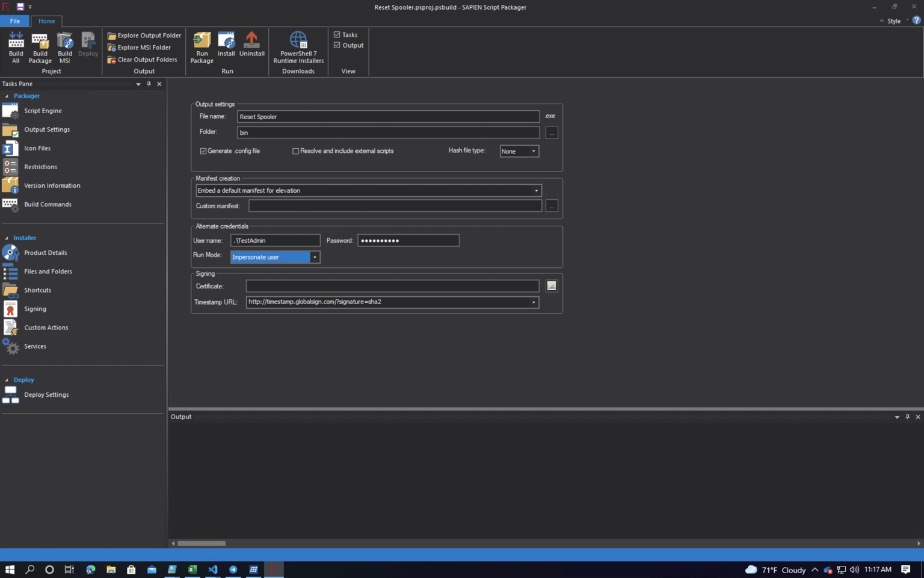Toggle the Output view checkbox

coord(337,45)
